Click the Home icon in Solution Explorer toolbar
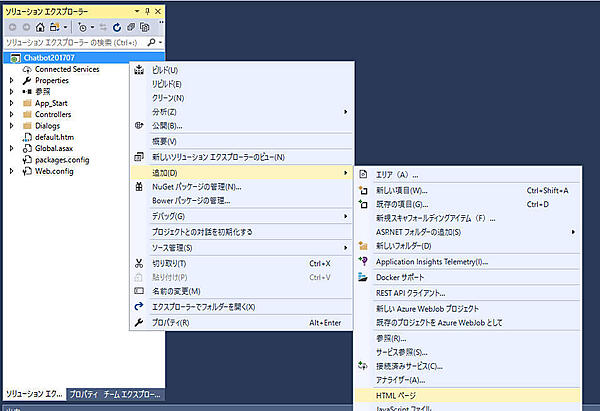 point(41,27)
